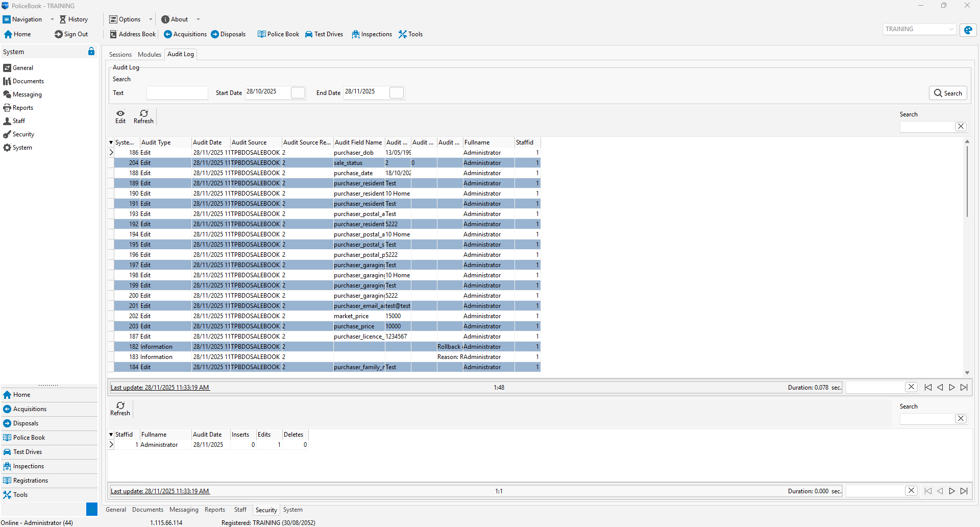Open the End Date picker dropdown
Screen dimensions: 980x527
click(x=397, y=92)
